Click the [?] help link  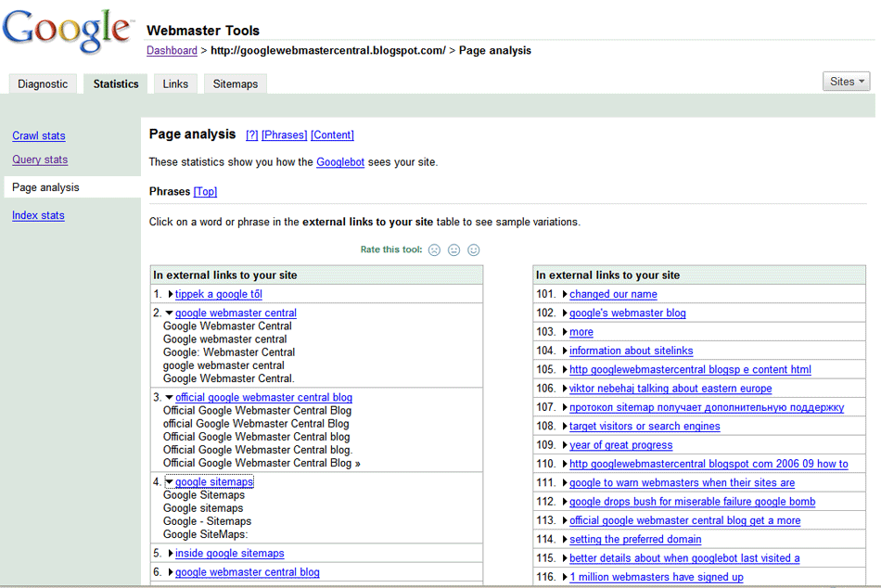251,134
